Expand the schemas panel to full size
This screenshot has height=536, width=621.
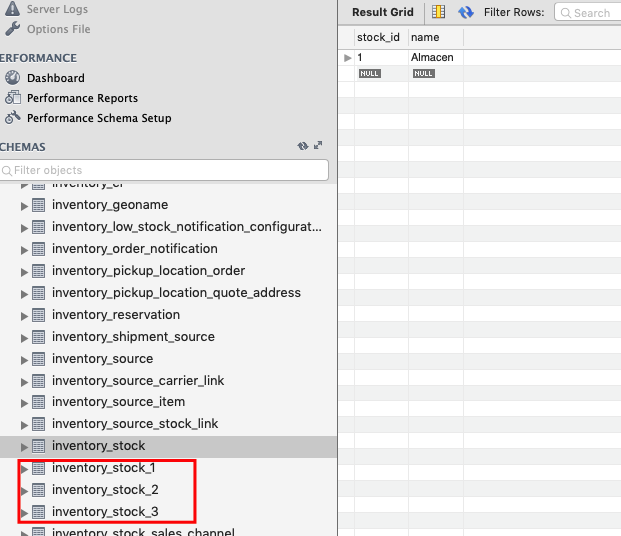(x=319, y=146)
